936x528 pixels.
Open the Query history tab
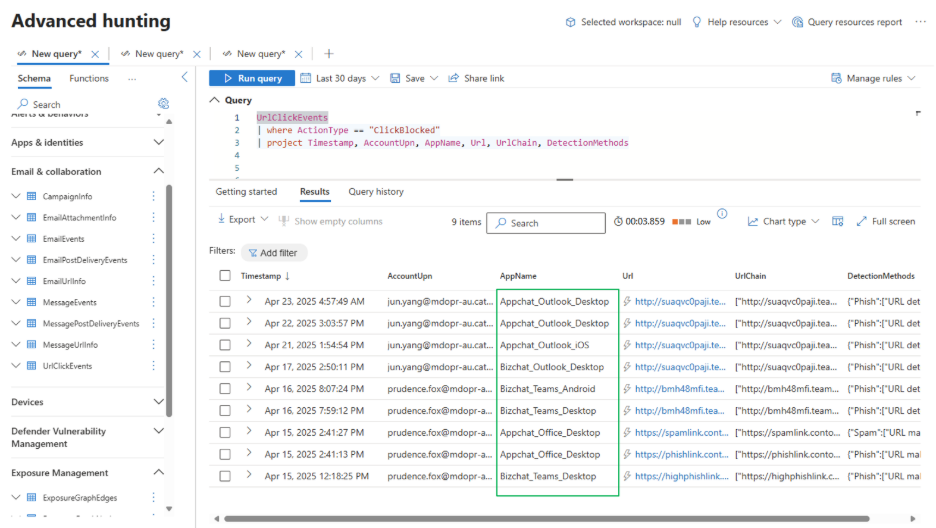pyautogui.click(x=376, y=192)
